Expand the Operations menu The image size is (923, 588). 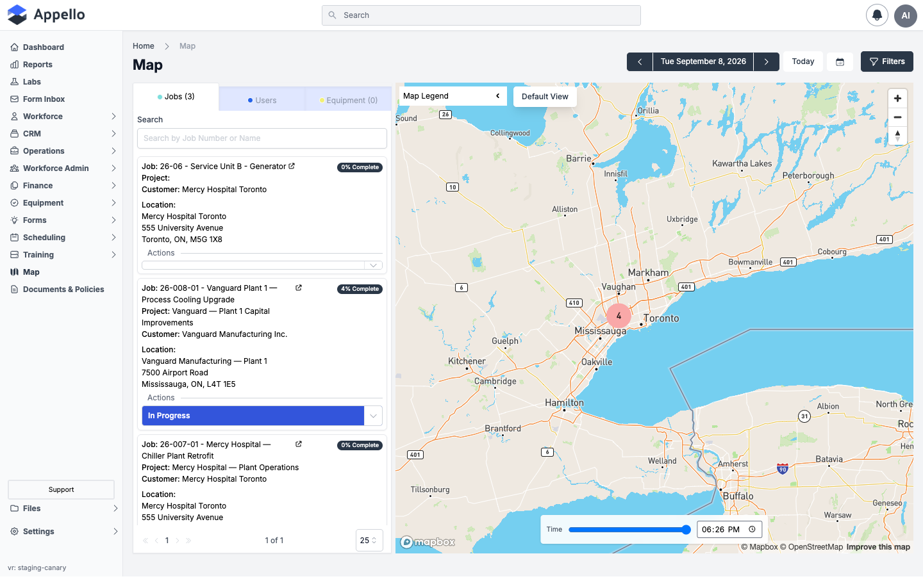[62, 151]
